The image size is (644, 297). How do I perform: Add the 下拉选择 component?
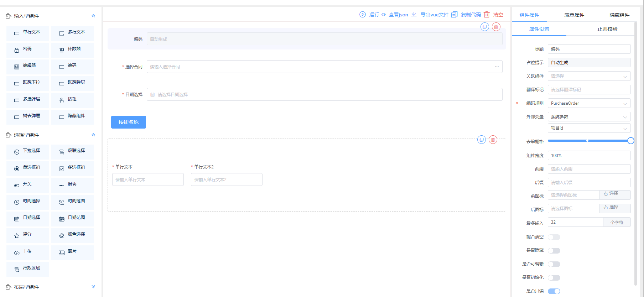point(28,152)
